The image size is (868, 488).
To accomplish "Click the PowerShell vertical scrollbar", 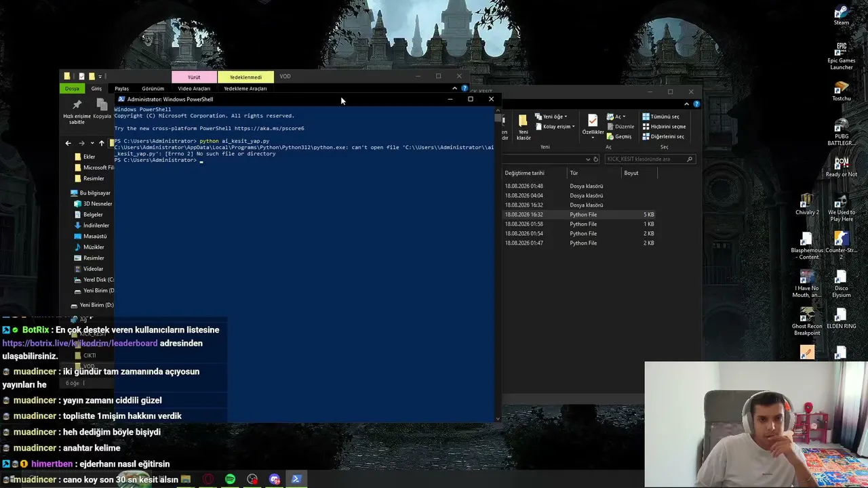I will point(498,264).
